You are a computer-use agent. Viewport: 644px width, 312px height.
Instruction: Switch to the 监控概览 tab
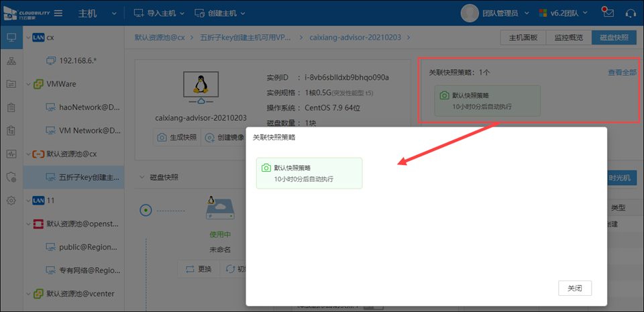569,38
